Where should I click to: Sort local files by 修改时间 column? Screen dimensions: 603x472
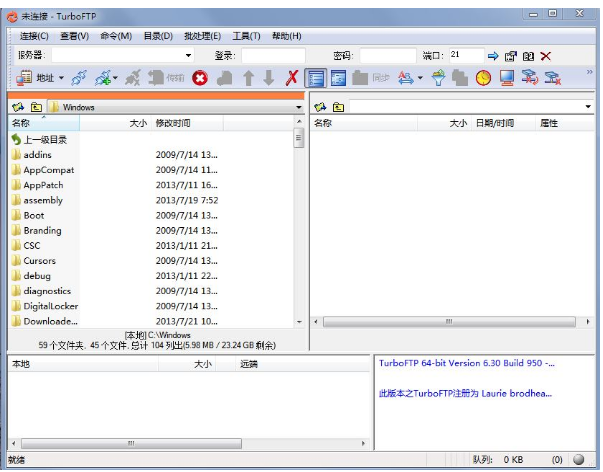pyautogui.click(x=187, y=123)
